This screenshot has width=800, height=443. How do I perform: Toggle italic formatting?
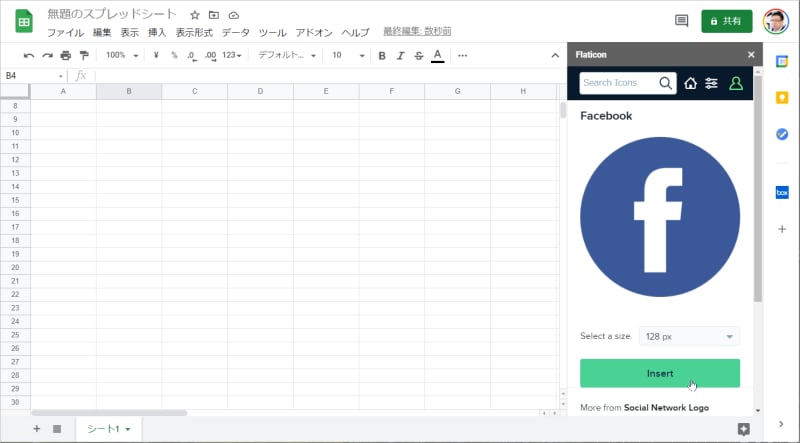click(401, 56)
